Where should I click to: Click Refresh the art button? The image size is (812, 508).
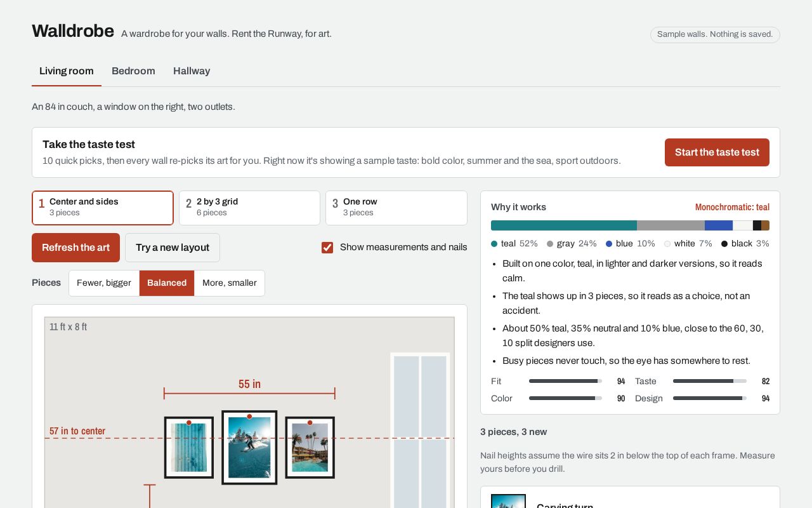tap(75, 248)
